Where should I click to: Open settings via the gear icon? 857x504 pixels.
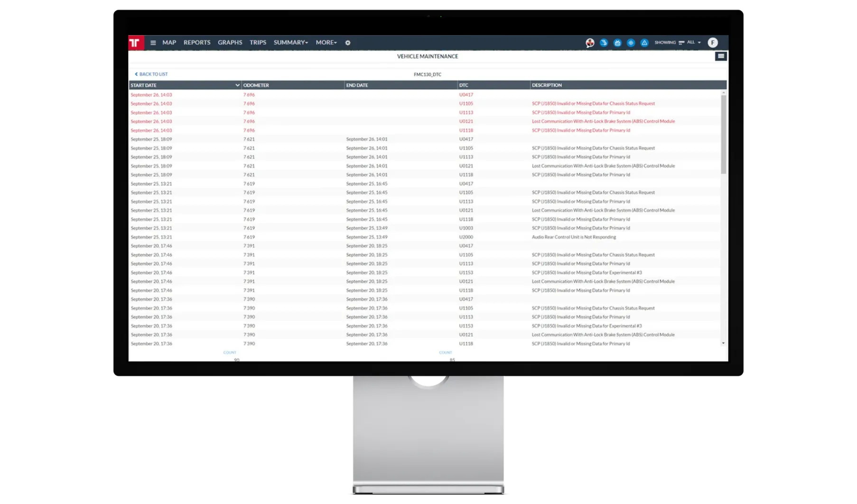tap(348, 43)
